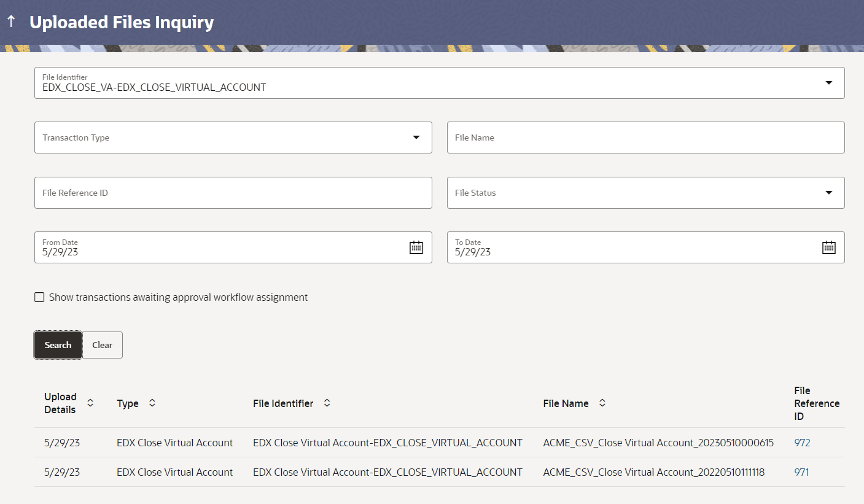Open the File Identifier dropdown

(829, 83)
